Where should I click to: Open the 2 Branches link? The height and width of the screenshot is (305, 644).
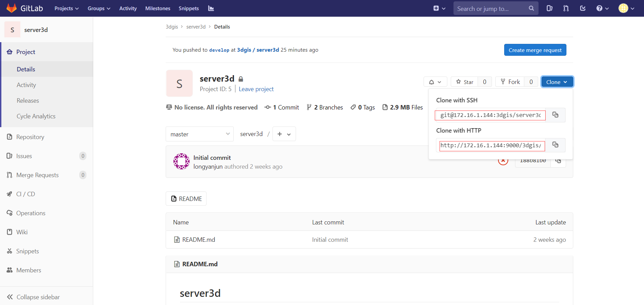(325, 107)
